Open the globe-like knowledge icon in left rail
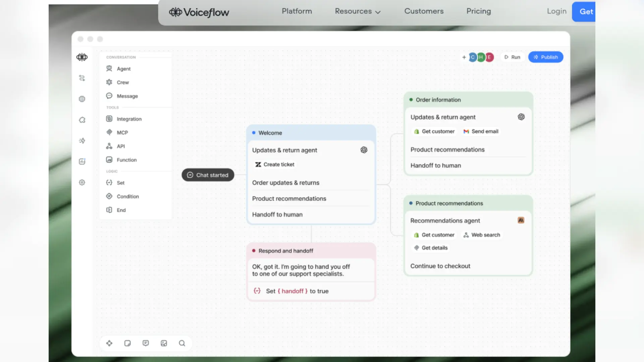The image size is (644, 362). (x=82, y=99)
